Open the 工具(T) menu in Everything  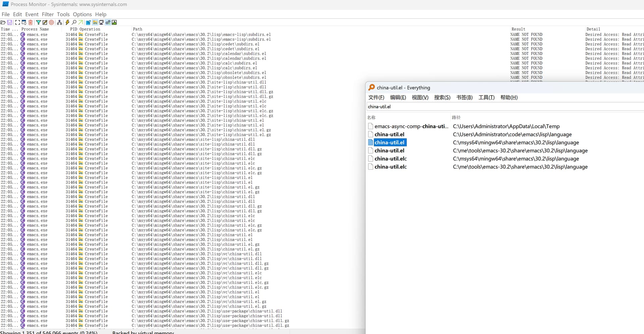pos(486,98)
